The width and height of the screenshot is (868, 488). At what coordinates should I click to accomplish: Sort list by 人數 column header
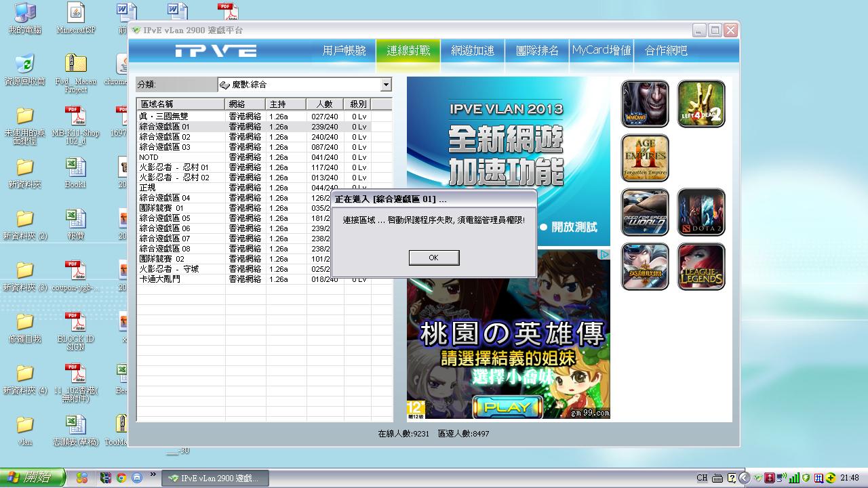(324, 104)
